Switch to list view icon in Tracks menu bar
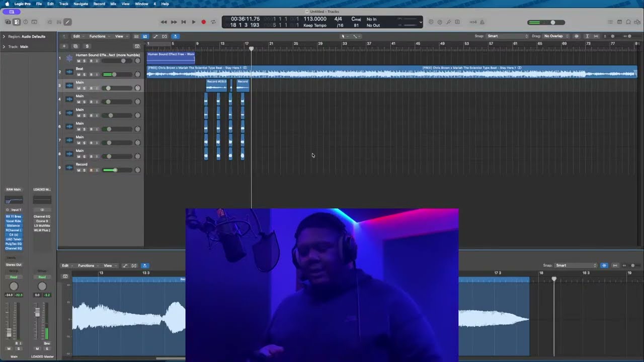 coord(136,36)
